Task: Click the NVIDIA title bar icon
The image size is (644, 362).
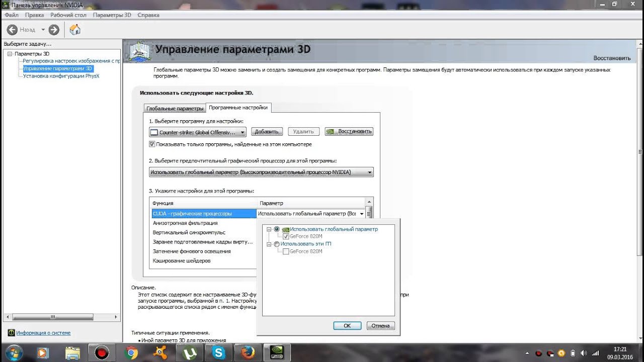Action: (6, 5)
